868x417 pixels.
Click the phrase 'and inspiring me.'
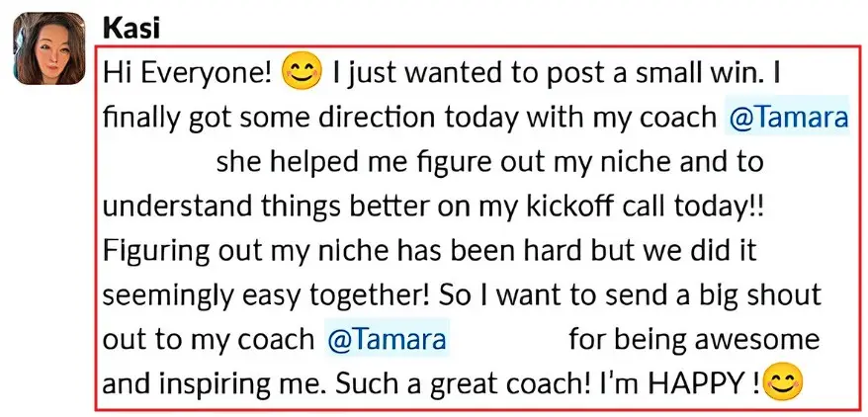click(x=215, y=383)
